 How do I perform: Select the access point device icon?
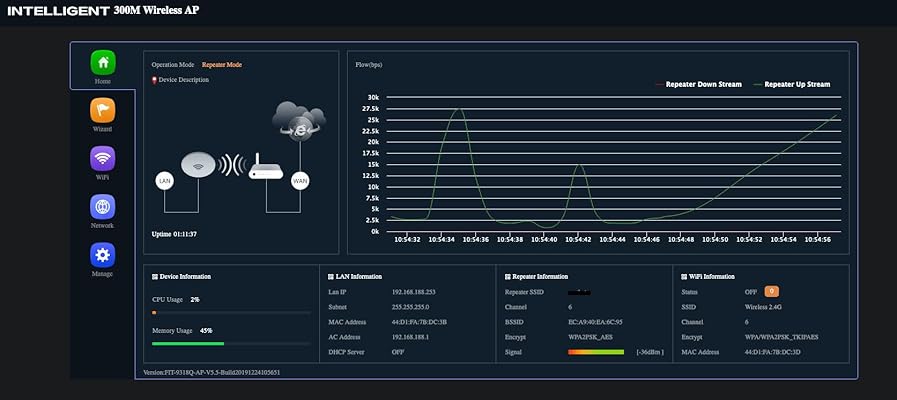(200, 164)
